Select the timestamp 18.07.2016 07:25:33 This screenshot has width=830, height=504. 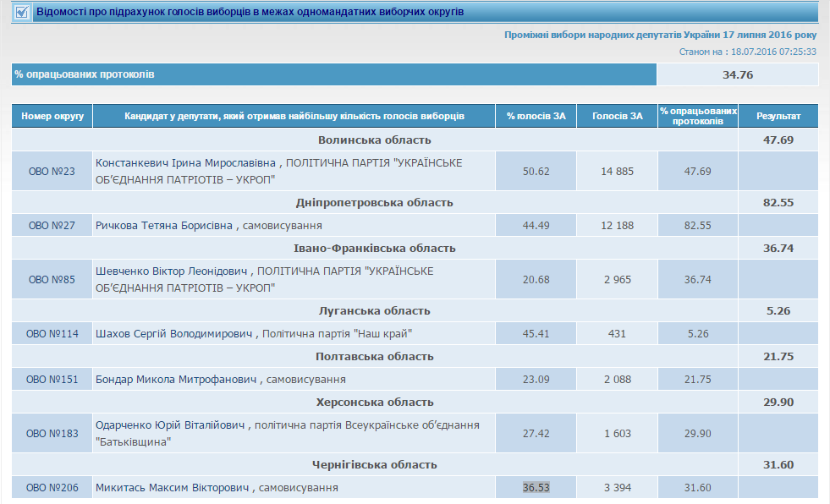pos(773,52)
